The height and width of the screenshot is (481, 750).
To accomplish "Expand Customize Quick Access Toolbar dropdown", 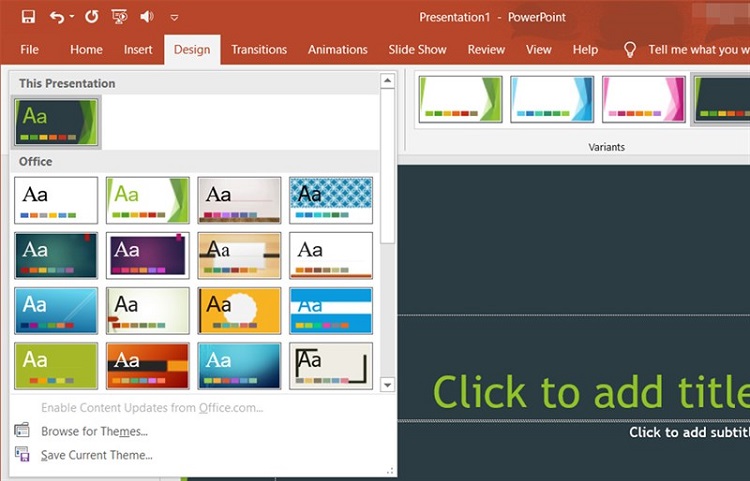I will pos(175,18).
